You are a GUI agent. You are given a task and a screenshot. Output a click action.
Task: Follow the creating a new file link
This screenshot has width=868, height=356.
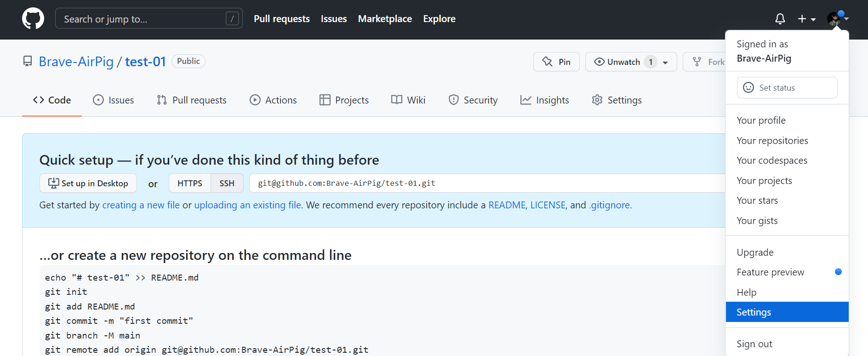[x=141, y=205]
